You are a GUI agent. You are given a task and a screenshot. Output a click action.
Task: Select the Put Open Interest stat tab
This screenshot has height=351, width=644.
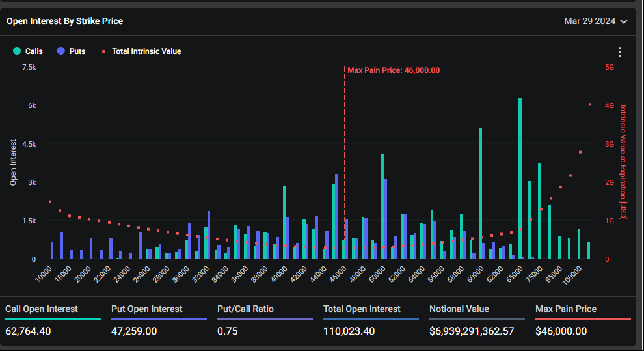[147, 309]
